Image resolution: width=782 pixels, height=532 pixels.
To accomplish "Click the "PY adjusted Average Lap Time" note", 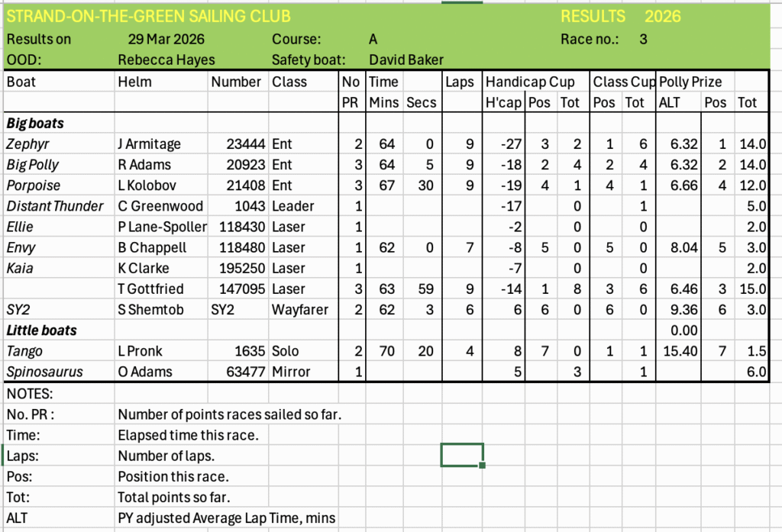I will (226, 517).
